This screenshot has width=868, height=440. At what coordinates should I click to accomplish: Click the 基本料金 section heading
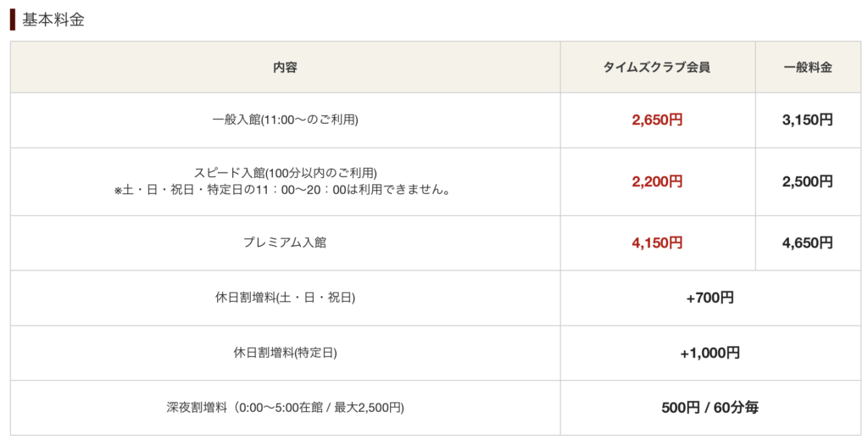(x=53, y=19)
